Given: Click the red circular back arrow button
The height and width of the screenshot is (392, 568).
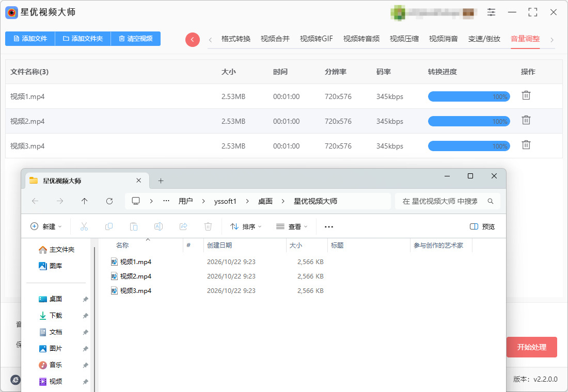Looking at the screenshot, I should tap(193, 39).
